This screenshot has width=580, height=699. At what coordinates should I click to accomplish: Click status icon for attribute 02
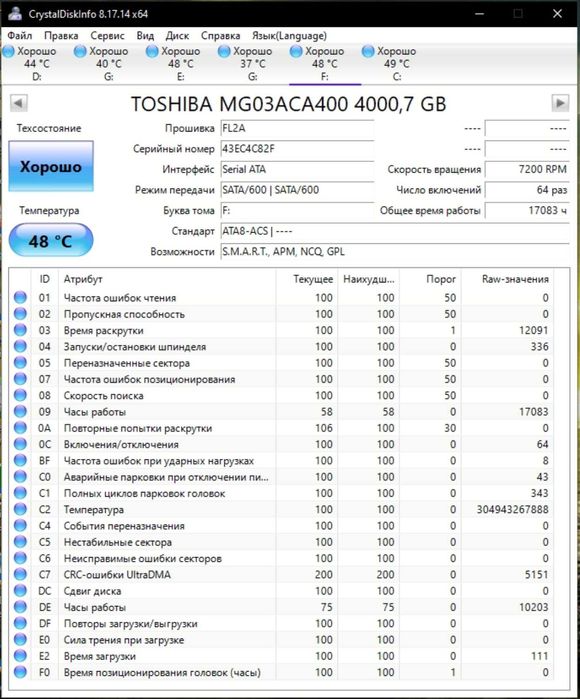(x=20, y=314)
